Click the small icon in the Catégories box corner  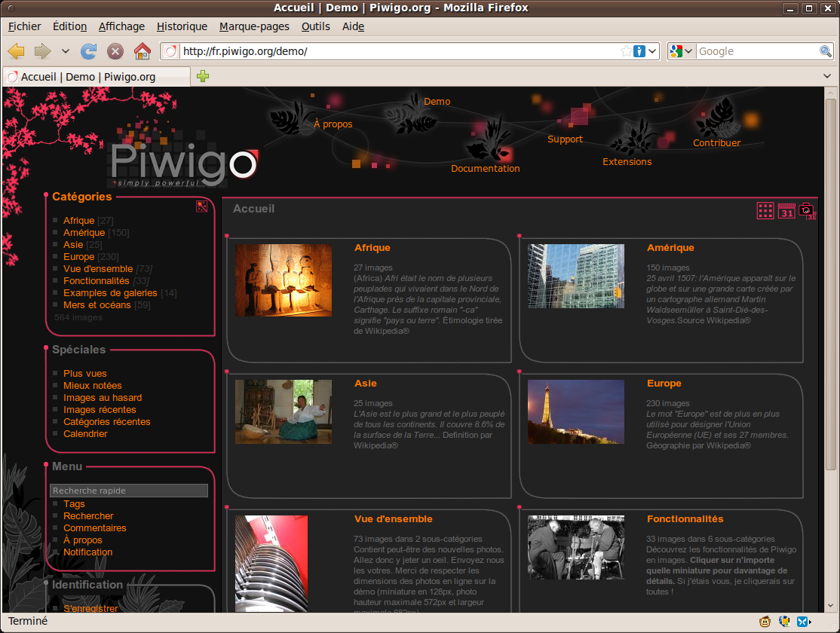click(x=201, y=206)
